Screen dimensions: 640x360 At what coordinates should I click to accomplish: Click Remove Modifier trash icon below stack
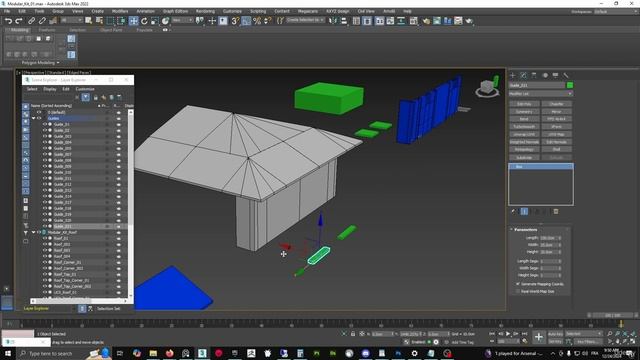[556, 211]
